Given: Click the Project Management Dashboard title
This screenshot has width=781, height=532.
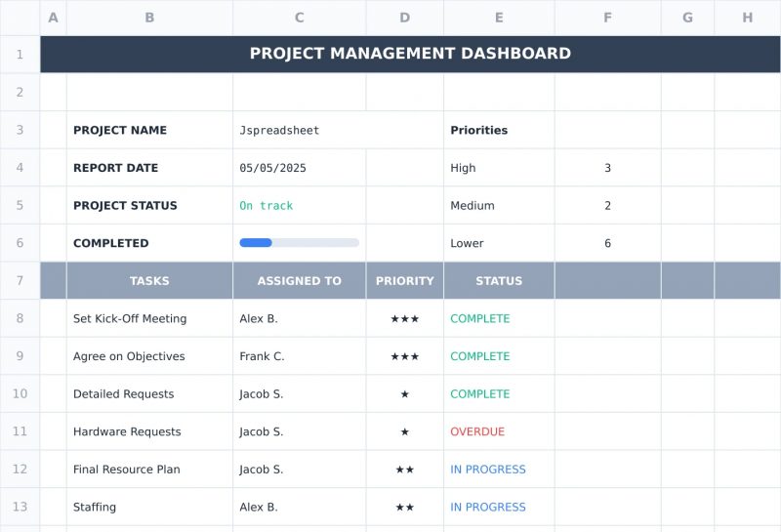Looking at the screenshot, I should pos(410,54).
